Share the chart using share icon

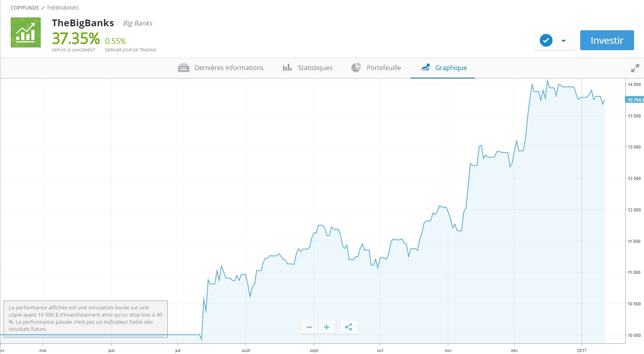349,327
